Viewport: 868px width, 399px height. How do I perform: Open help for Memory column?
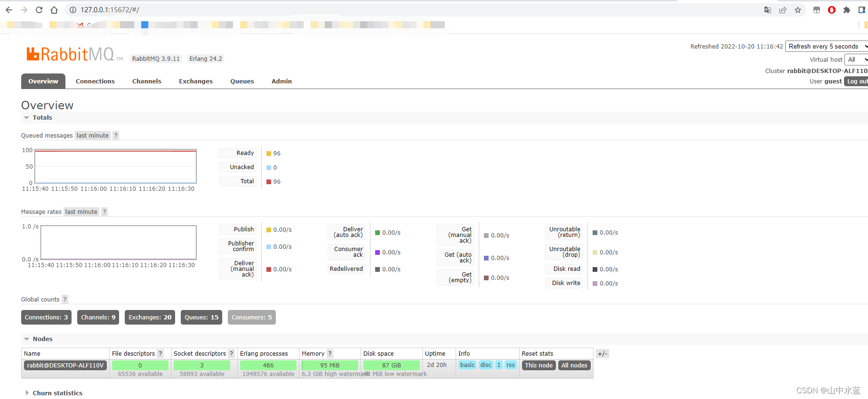330,354
